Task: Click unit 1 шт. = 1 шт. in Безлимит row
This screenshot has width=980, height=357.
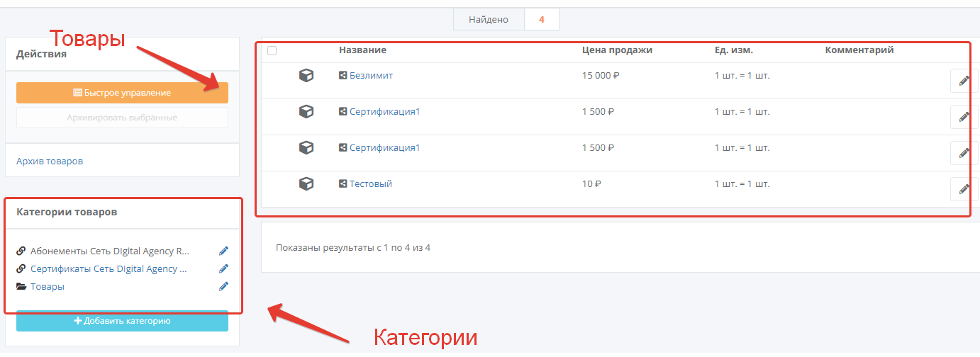Action: coord(742,75)
